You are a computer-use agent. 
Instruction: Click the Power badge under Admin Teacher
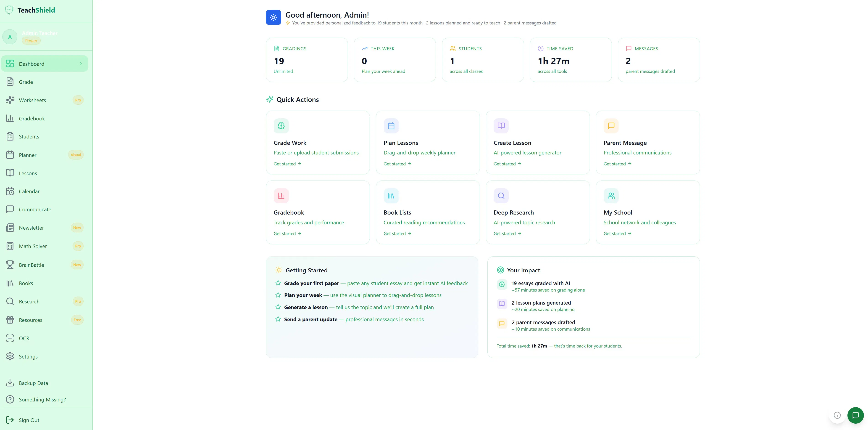(x=31, y=41)
